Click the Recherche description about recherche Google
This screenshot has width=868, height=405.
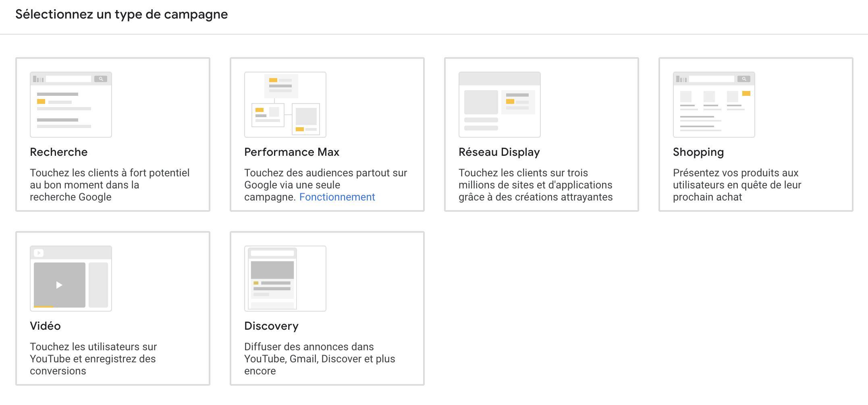(x=110, y=185)
